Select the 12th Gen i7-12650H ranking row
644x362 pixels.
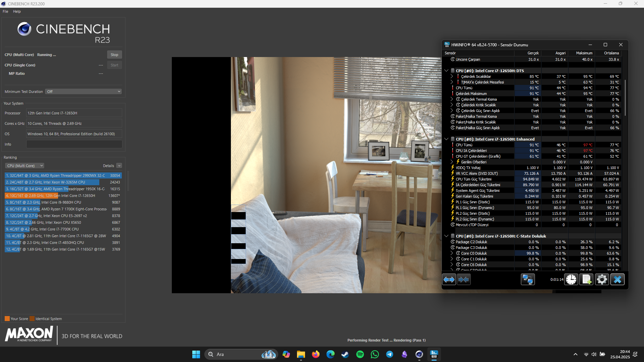coord(63,196)
